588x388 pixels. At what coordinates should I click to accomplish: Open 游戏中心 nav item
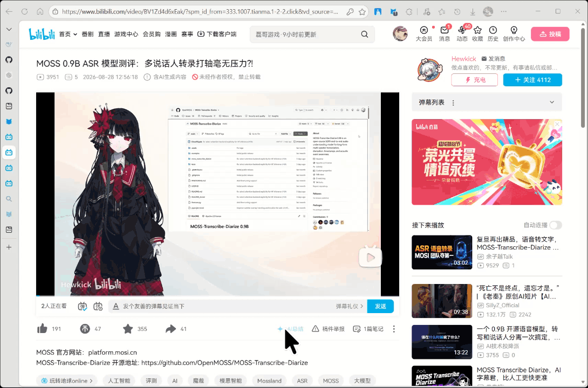(126, 34)
